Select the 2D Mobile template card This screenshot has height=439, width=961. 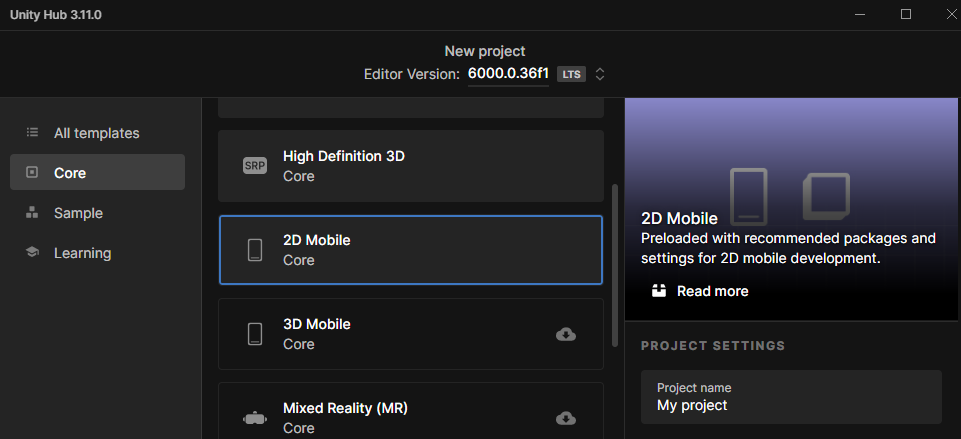(411, 250)
